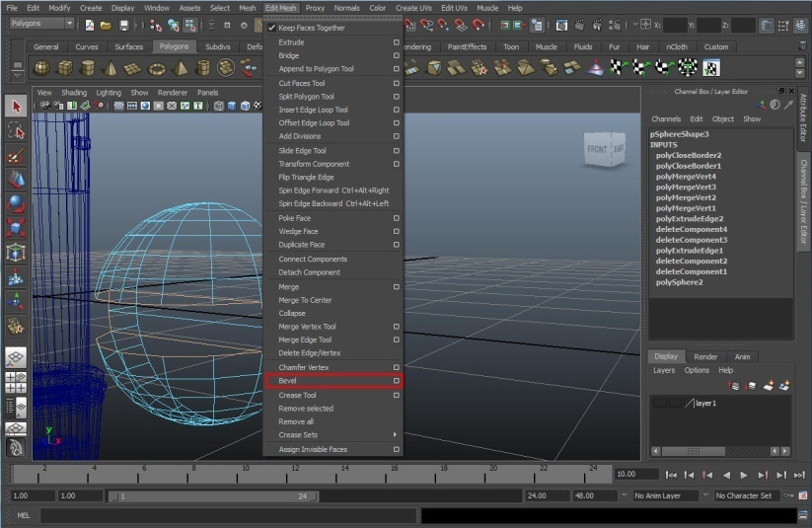Select polyExtrudeEdge2 in the inputs list
Viewport: 812px width, 528px height.
click(689, 219)
